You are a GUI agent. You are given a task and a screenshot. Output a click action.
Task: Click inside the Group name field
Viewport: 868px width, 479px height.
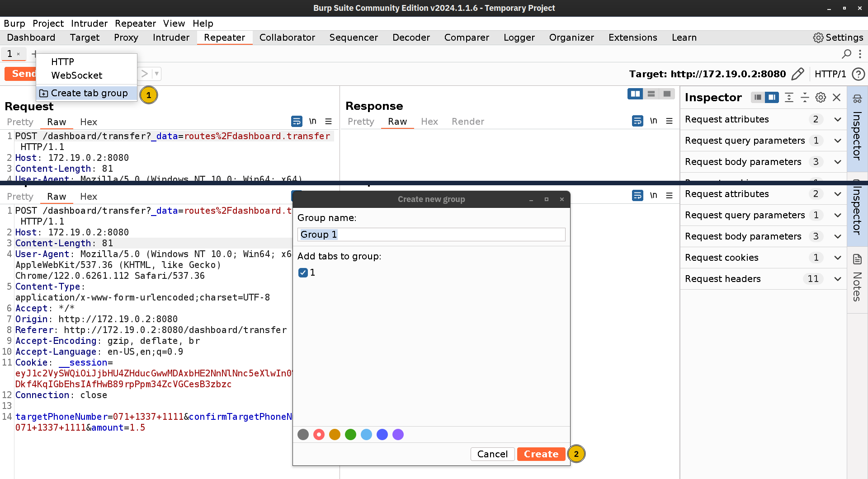[x=430, y=234]
